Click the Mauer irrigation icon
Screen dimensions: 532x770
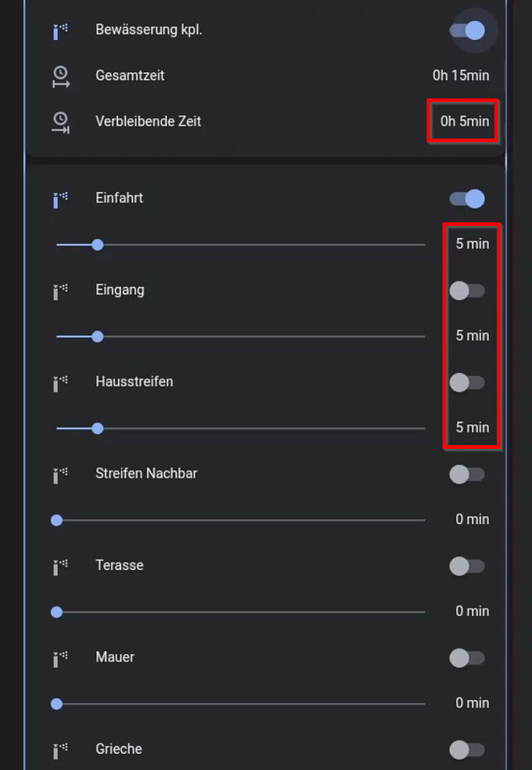pyautogui.click(x=59, y=657)
